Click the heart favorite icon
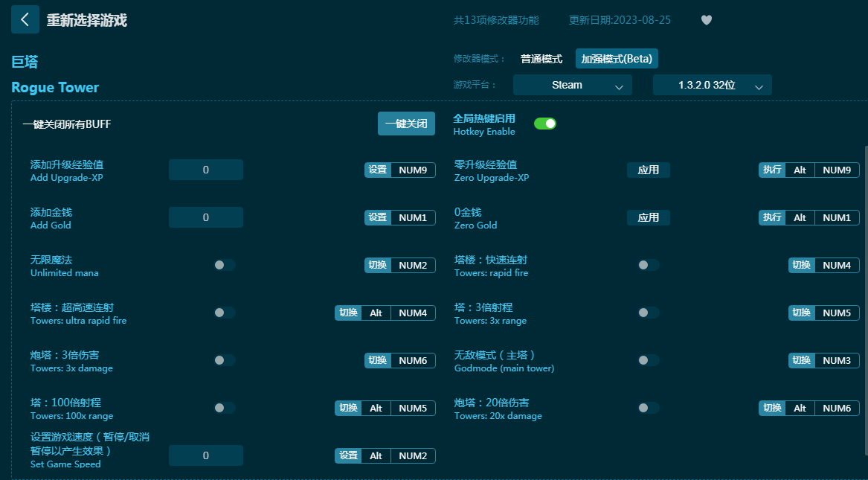Viewport: 868px width, 480px height. [707, 20]
